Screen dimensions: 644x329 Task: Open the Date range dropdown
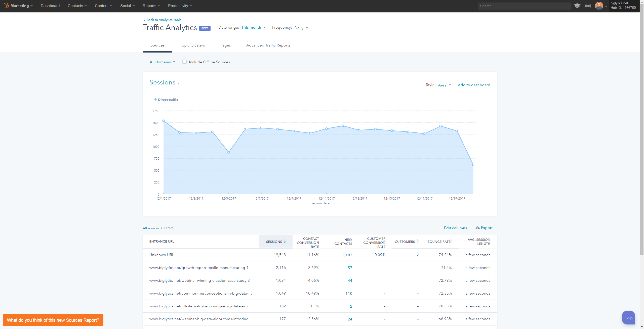tap(253, 27)
